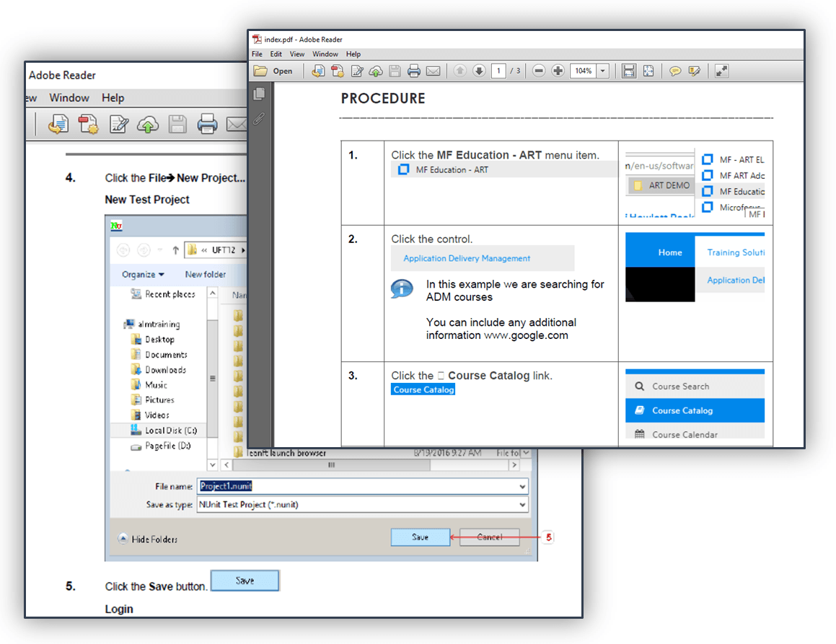Image resolution: width=836 pixels, height=644 pixels.
Task: Open the 104% zoom level dropdown
Action: [603, 71]
